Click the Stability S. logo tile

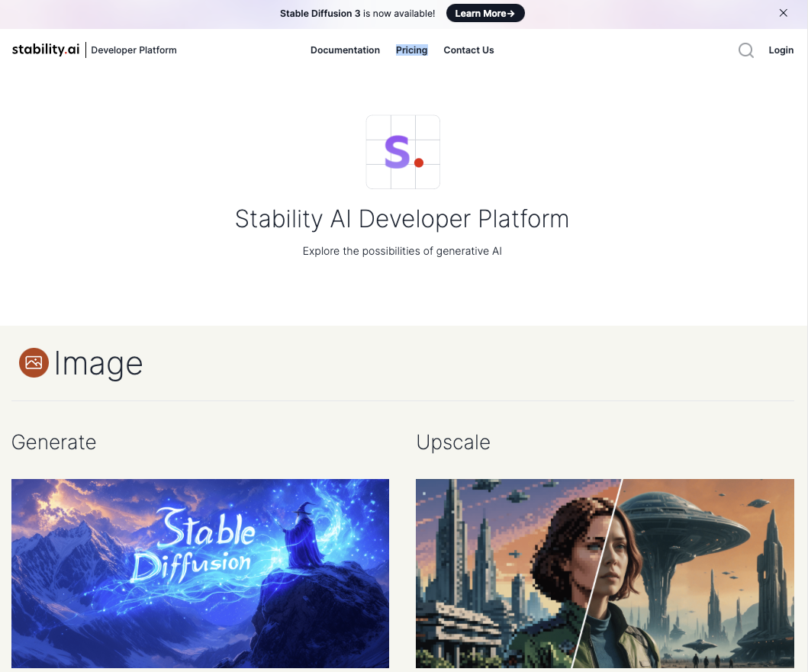(x=403, y=152)
